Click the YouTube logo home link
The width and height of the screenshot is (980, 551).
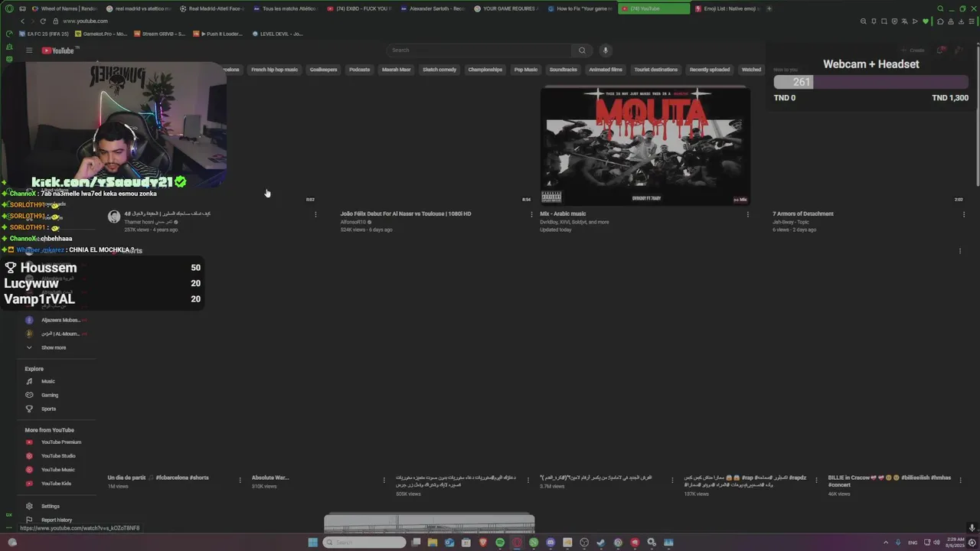click(x=58, y=51)
